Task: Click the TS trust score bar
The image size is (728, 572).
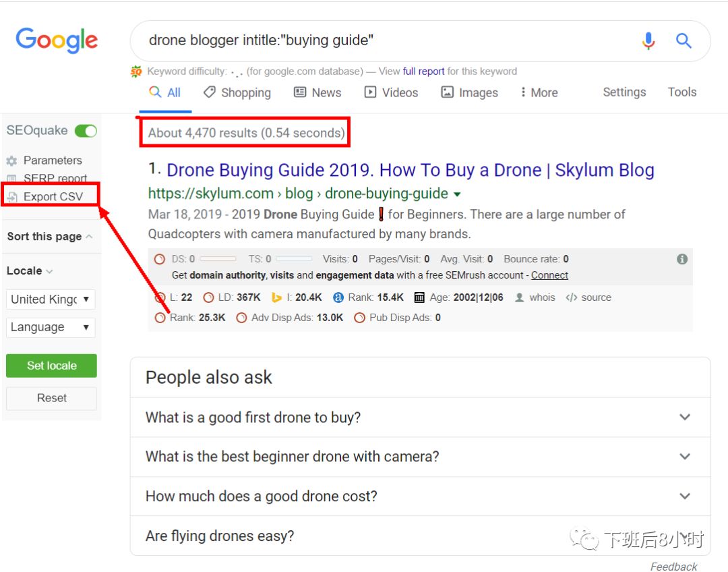Action: click(x=294, y=259)
